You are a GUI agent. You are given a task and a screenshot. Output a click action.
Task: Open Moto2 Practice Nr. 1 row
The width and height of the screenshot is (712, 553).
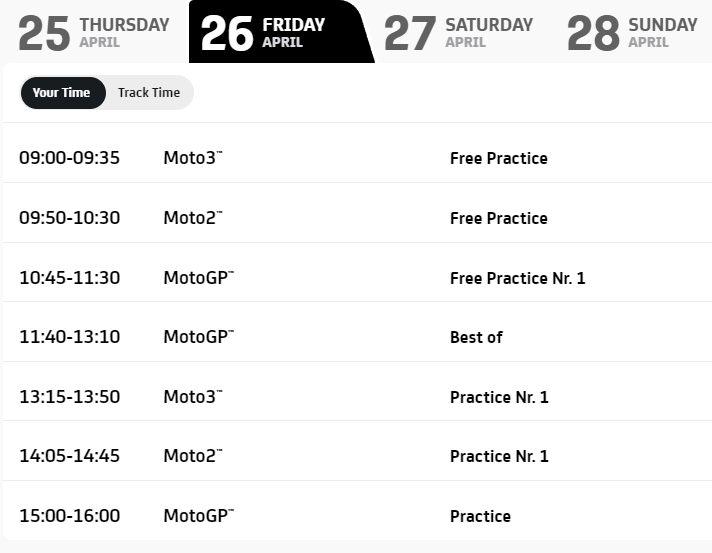357,451
